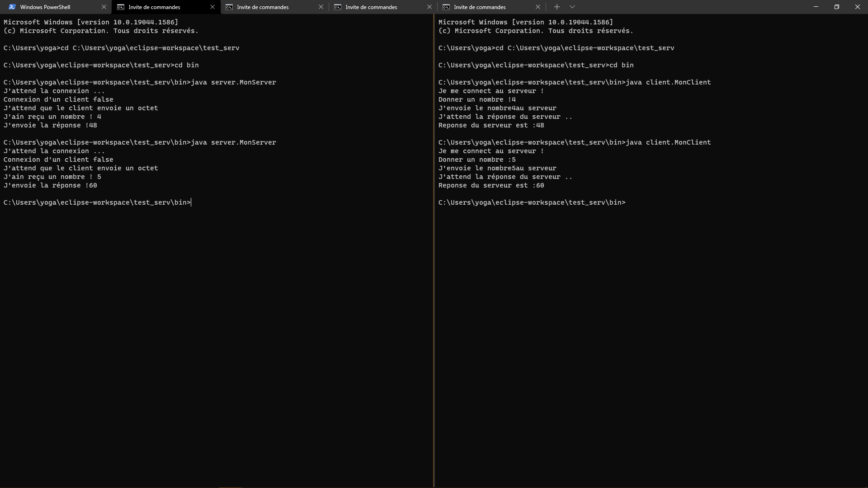
Task: Open a new terminal tab with the plus icon
Action: click(x=557, y=7)
